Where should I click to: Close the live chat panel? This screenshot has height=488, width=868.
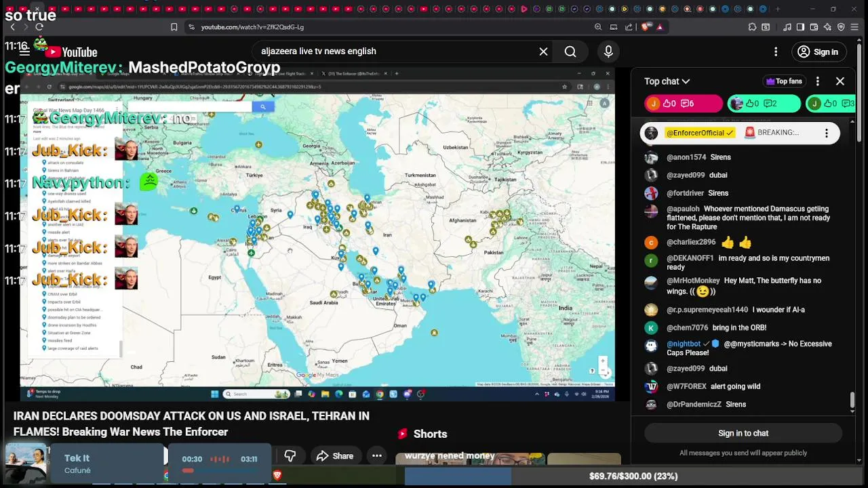pyautogui.click(x=840, y=81)
